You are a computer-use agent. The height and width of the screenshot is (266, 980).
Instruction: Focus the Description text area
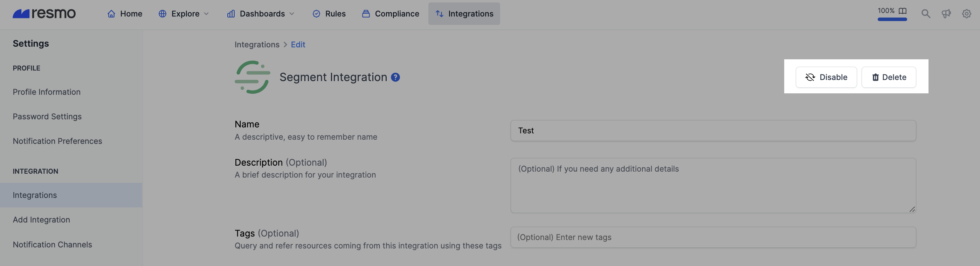[712, 186]
